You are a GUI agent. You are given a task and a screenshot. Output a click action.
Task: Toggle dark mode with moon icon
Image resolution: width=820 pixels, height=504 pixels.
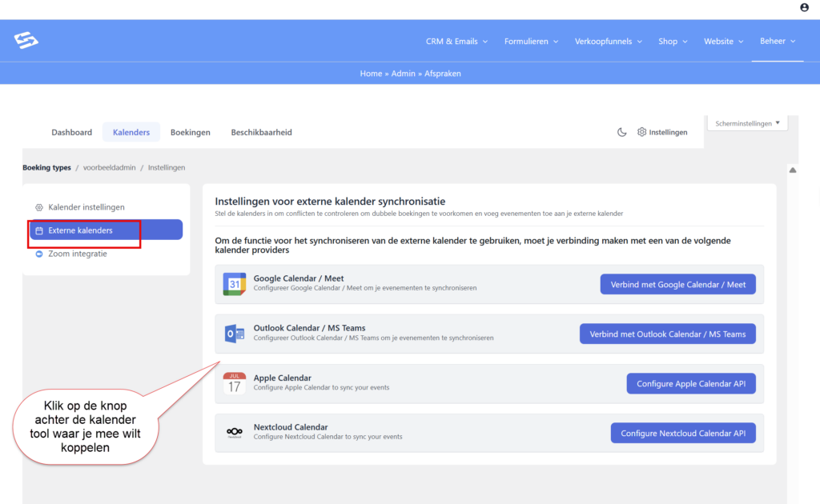[621, 132]
